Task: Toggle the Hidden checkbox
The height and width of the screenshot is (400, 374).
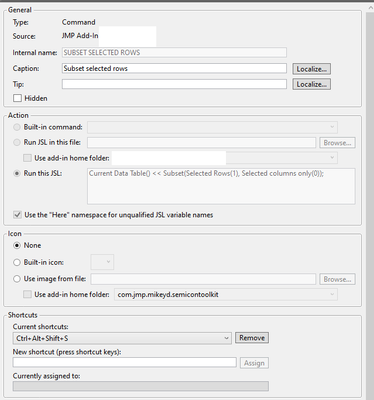Action: click(x=17, y=98)
